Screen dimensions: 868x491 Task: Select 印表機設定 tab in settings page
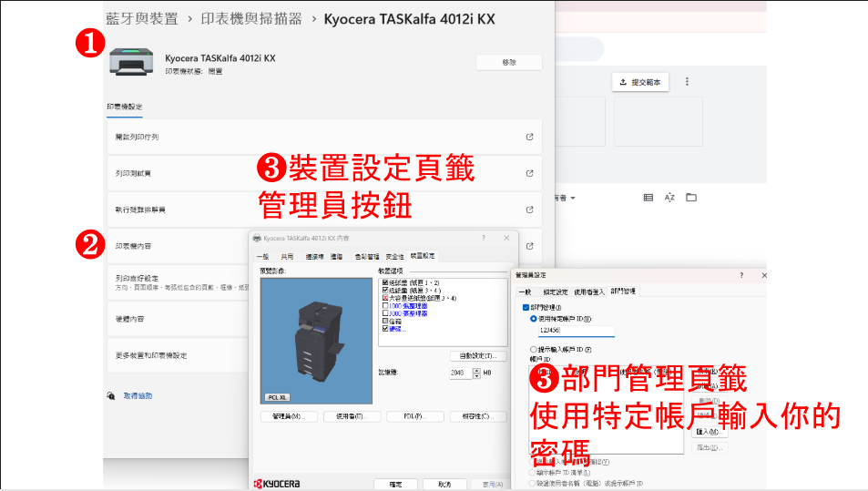125,107
